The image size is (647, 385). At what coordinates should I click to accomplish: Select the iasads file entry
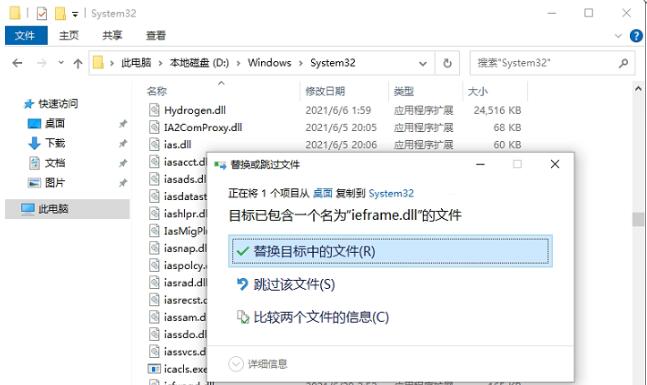click(x=185, y=179)
